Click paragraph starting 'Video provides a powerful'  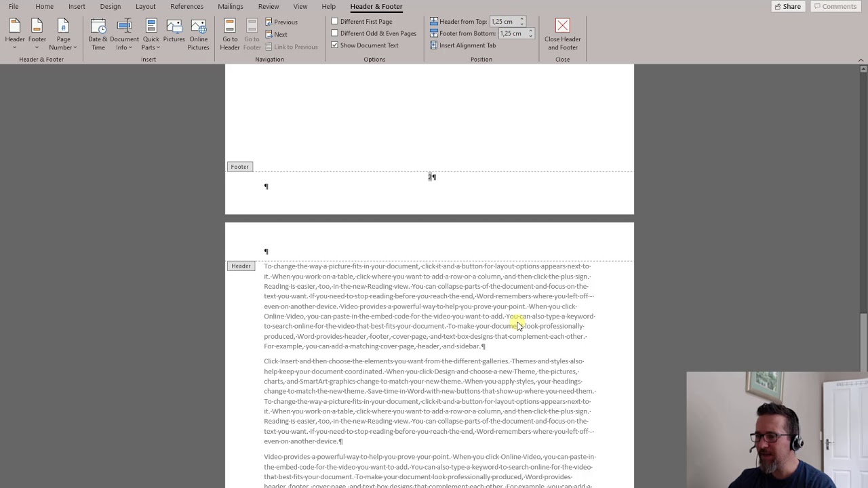coord(429,471)
